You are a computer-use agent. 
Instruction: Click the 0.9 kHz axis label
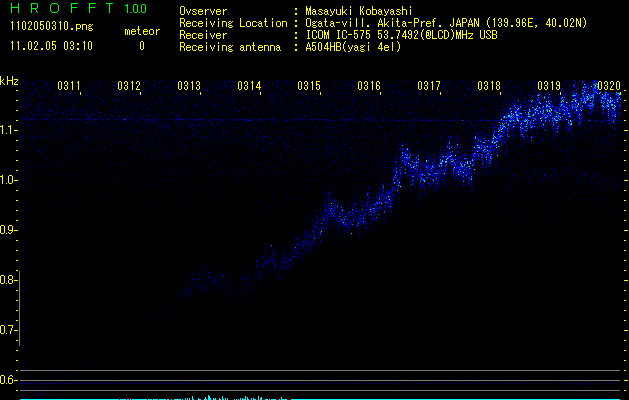point(8,230)
